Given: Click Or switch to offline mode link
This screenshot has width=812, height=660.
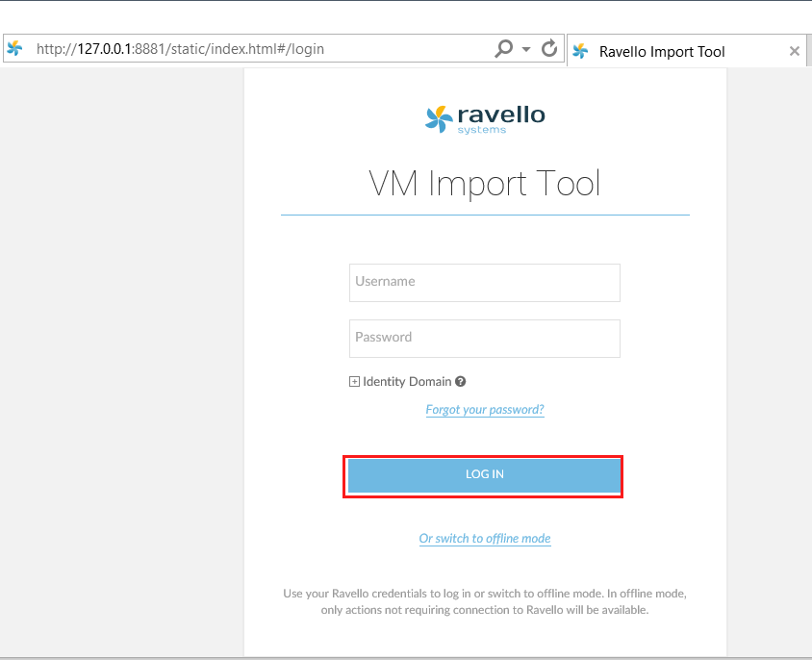Looking at the screenshot, I should tap(485, 539).
